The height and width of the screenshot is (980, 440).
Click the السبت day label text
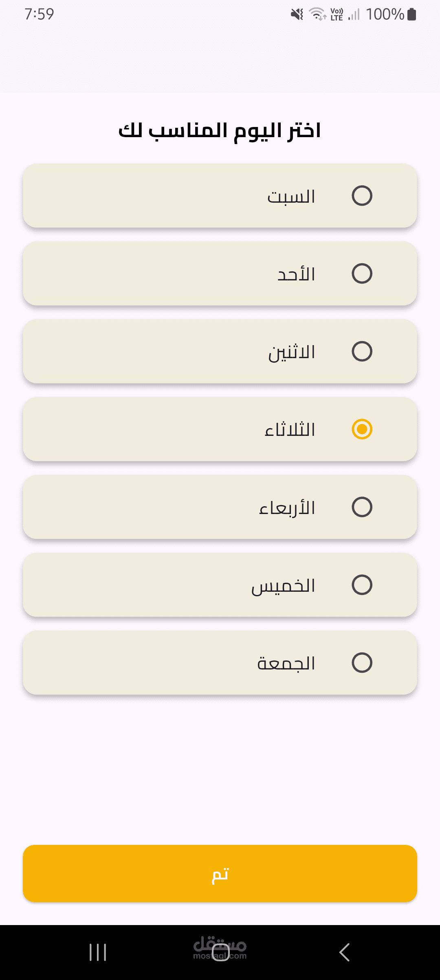pyautogui.click(x=291, y=197)
